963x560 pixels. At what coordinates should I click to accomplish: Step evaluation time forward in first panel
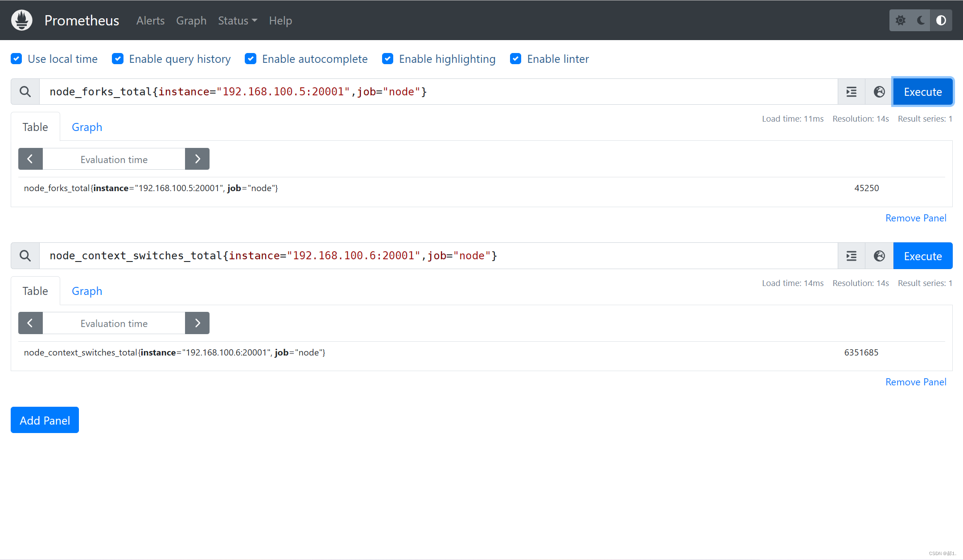tap(197, 159)
